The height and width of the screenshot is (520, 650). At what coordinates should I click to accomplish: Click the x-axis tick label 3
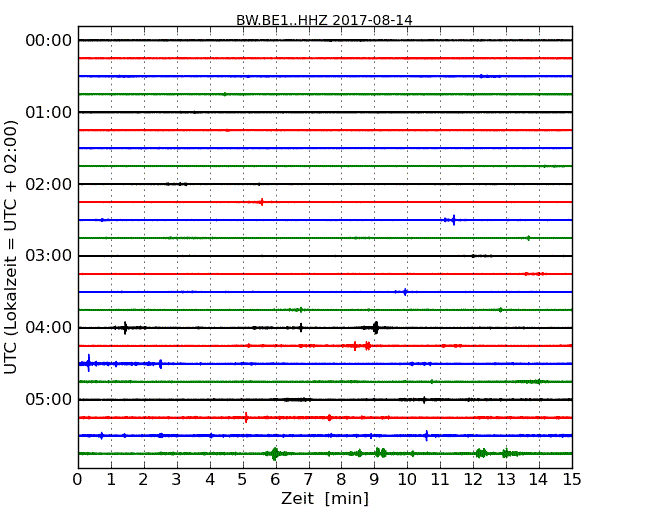pos(177,480)
